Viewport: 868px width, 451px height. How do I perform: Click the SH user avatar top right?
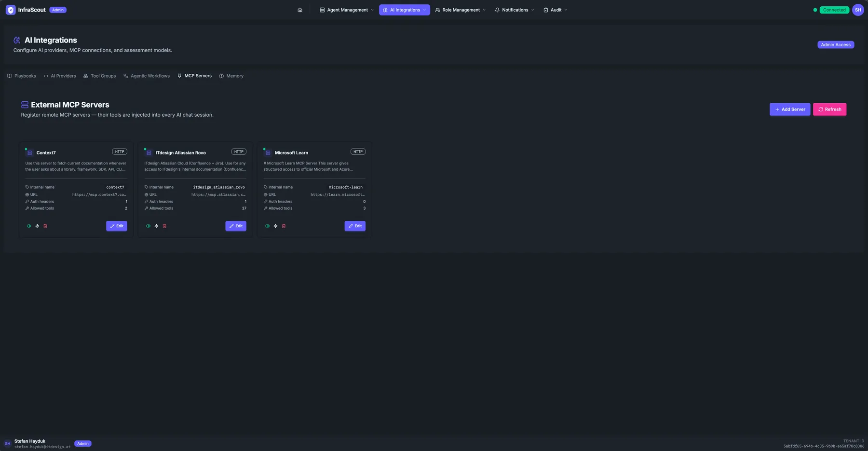tap(858, 10)
